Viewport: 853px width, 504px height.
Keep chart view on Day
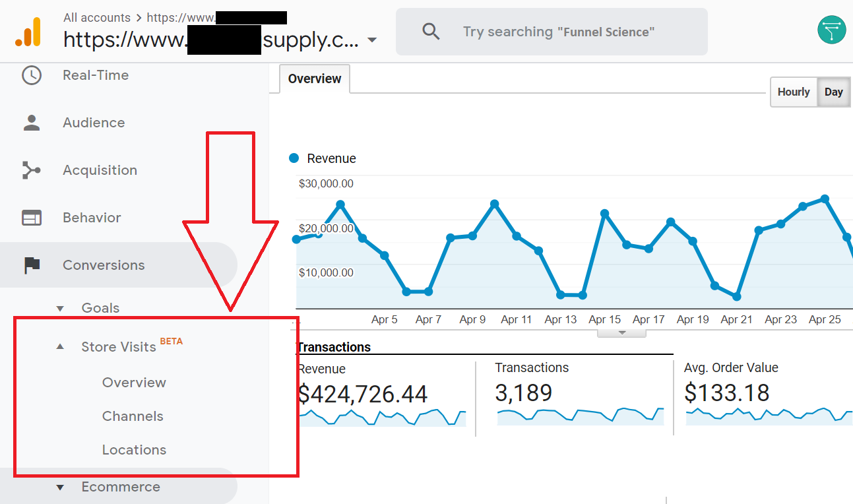pyautogui.click(x=834, y=92)
